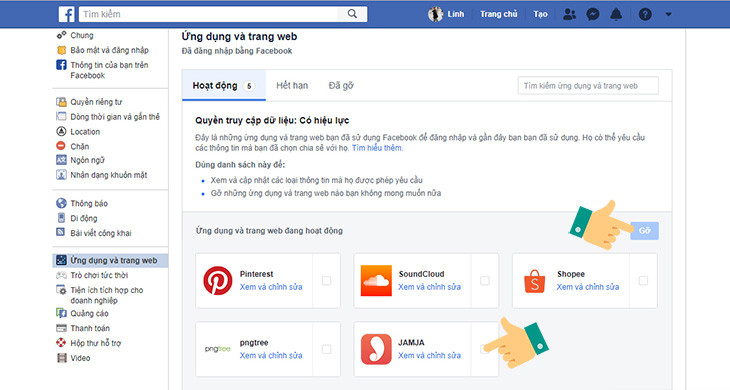Expand the account dropdown arrow
Screen dimensions: 730x390
pyautogui.click(x=668, y=14)
